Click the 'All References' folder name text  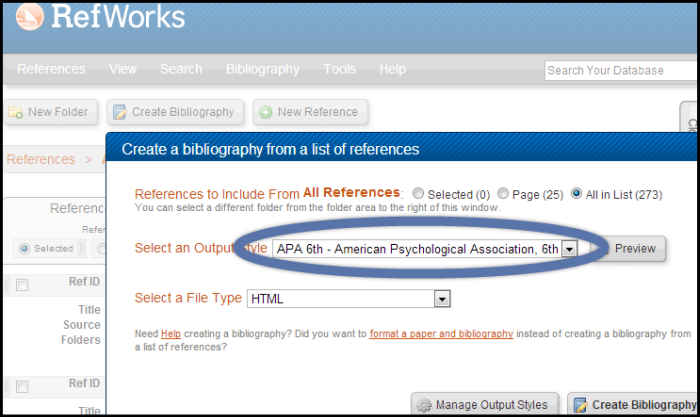pos(351,192)
